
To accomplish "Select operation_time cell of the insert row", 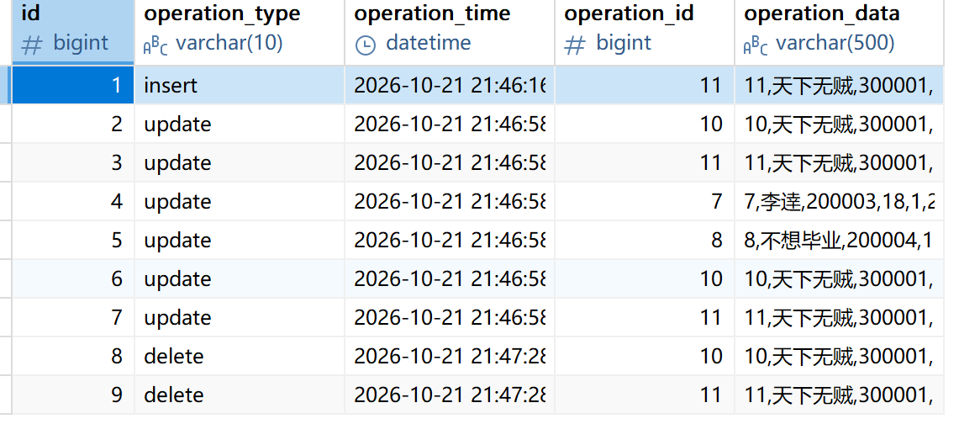I will tap(450, 85).
